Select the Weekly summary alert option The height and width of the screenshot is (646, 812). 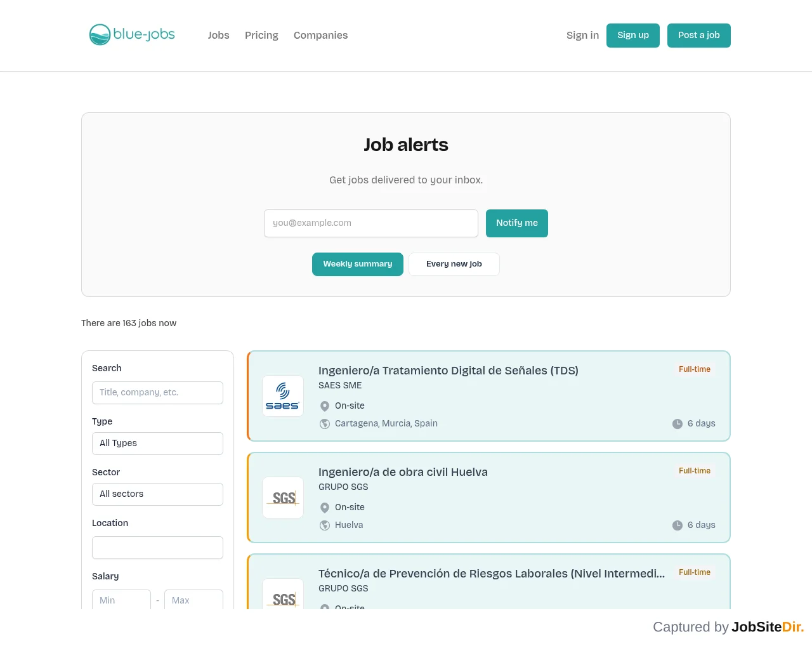pos(358,264)
